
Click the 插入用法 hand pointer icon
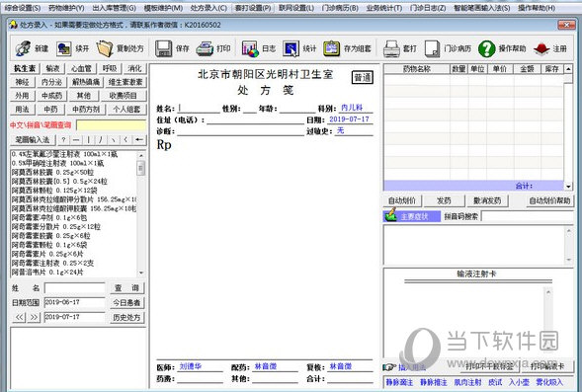[x=389, y=367]
